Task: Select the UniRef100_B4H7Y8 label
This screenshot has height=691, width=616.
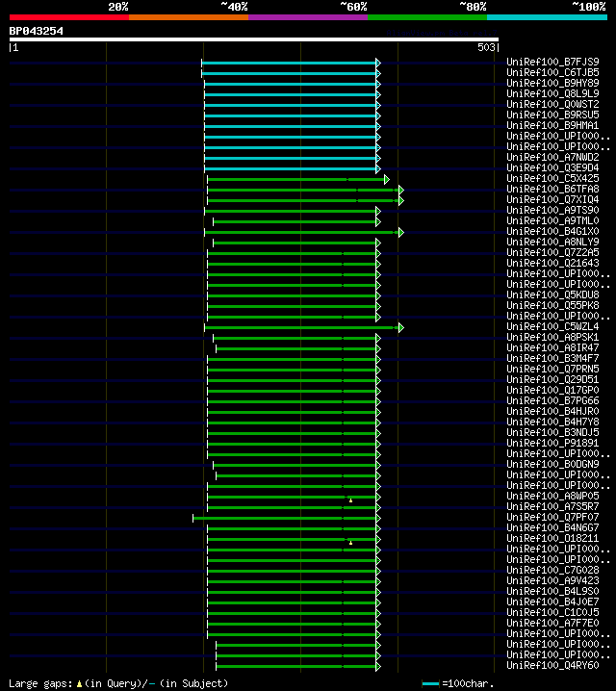Action: click(x=552, y=422)
